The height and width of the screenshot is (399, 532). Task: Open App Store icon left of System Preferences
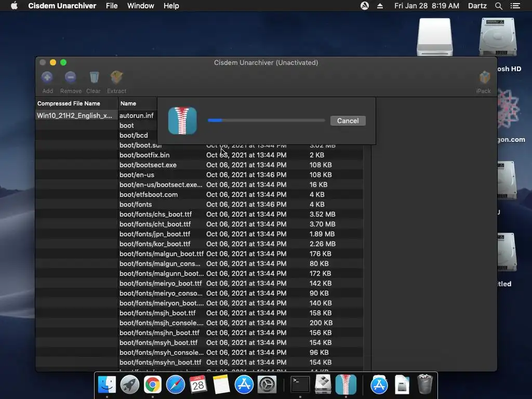[244, 384]
